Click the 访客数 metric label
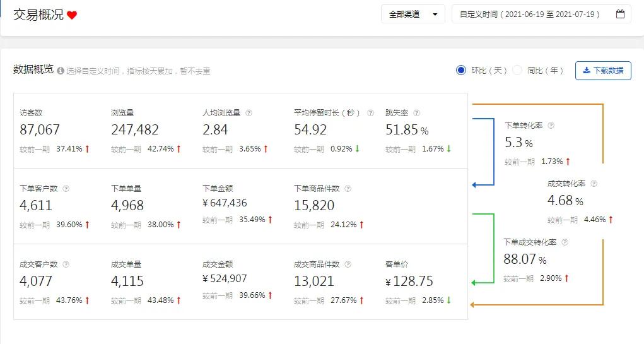644x344 pixels. click(31, 112)
